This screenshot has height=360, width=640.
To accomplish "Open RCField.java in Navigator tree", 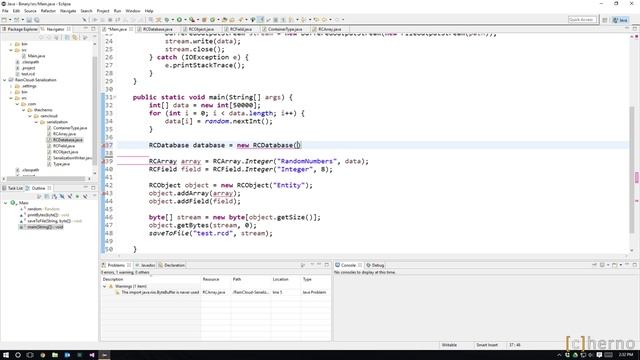I will click(x=64, y=146).
